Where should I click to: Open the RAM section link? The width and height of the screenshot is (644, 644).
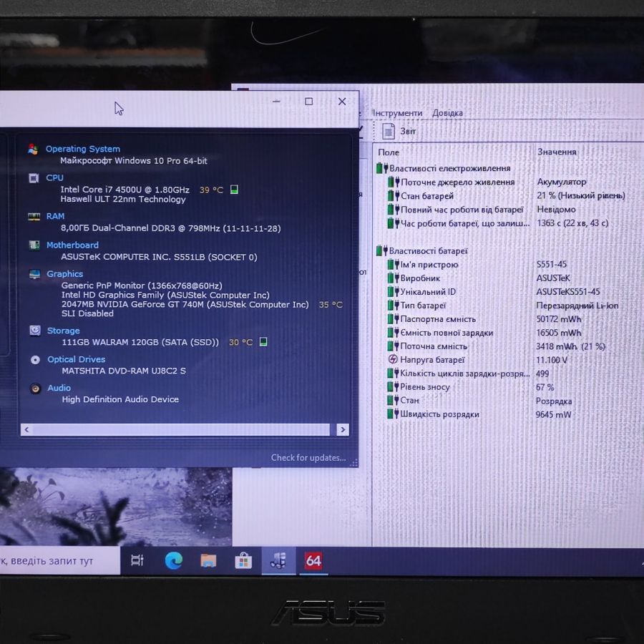point(55,216)
